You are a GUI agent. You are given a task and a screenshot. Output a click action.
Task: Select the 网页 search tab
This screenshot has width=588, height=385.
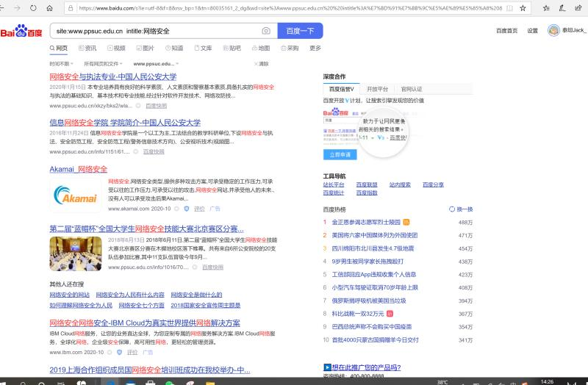pyautogui.click(x=59, y=48)
